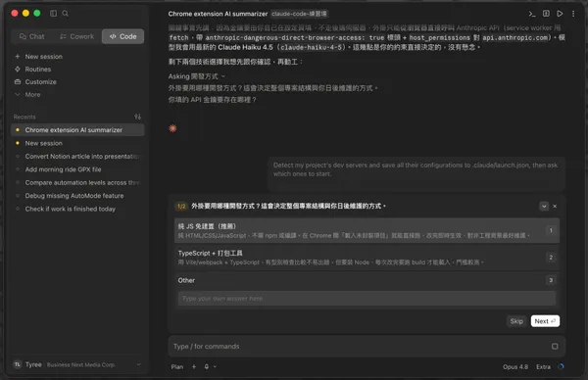Expand the More section

click(x=27, y=94)
